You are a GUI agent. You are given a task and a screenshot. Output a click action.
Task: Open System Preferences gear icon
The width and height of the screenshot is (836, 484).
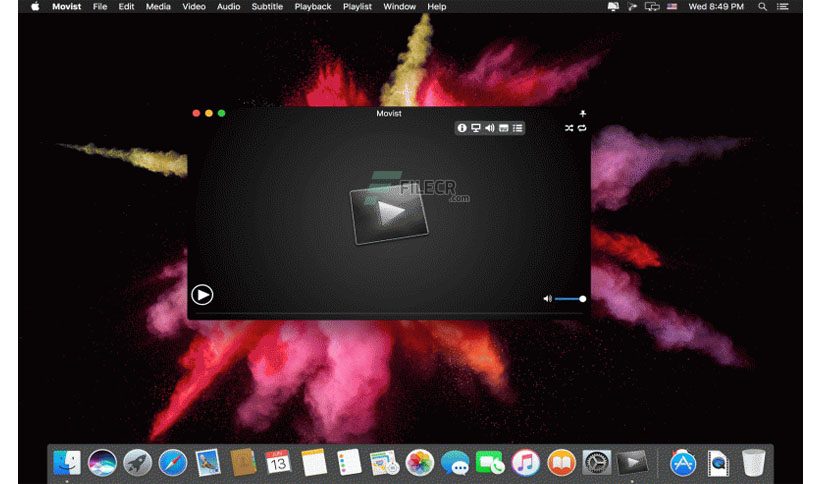pyautogui.click(x=596, y=462)
